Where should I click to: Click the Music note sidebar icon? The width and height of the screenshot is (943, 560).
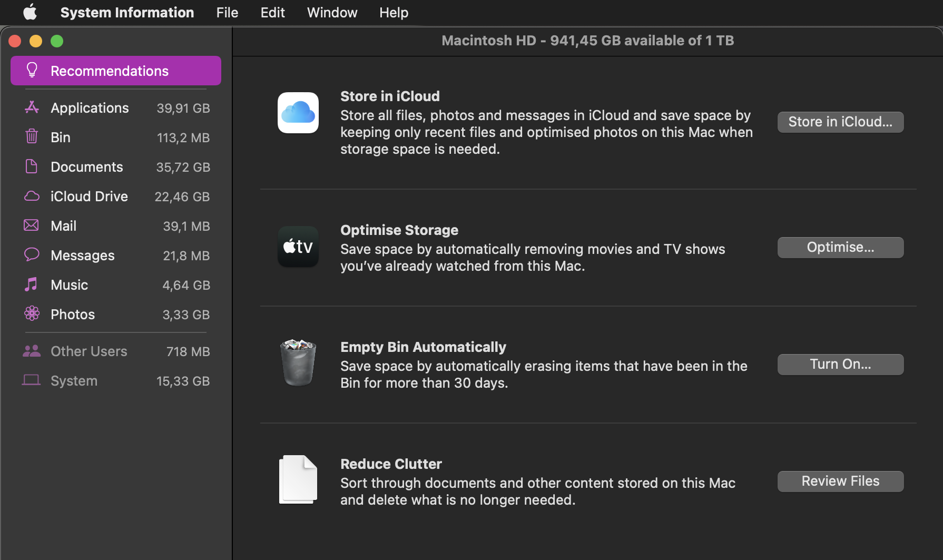coord(32,284)
